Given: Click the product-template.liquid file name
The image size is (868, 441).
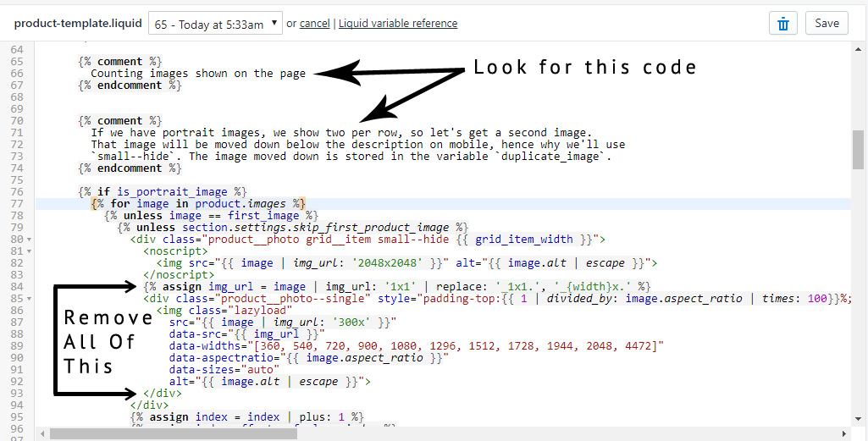Looking at the screenshot, I should [78, 23].
